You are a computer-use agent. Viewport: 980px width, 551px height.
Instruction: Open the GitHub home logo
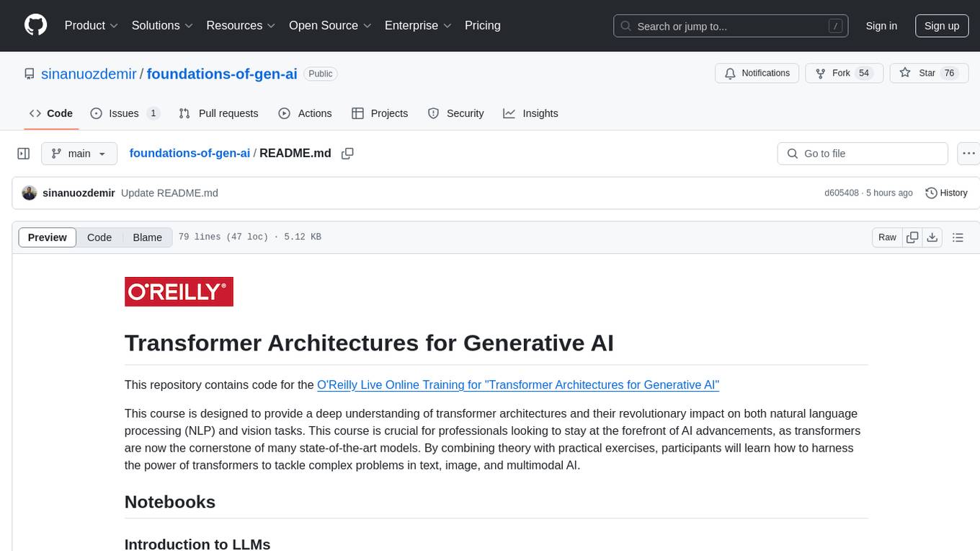(x=36, y=25)
